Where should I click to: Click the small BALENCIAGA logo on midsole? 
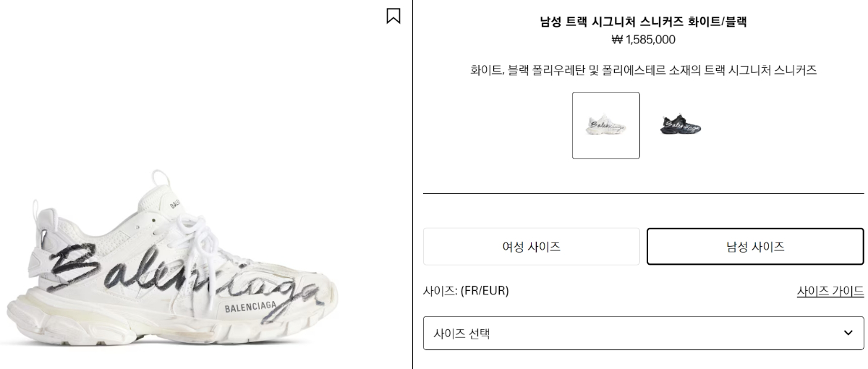pyautogui.click(x=249, y=309)
